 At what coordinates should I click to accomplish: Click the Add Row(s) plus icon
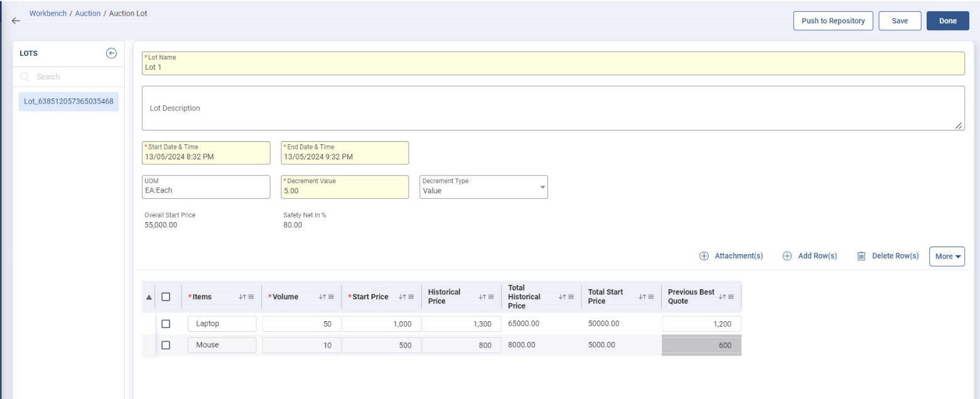(787, 256)
